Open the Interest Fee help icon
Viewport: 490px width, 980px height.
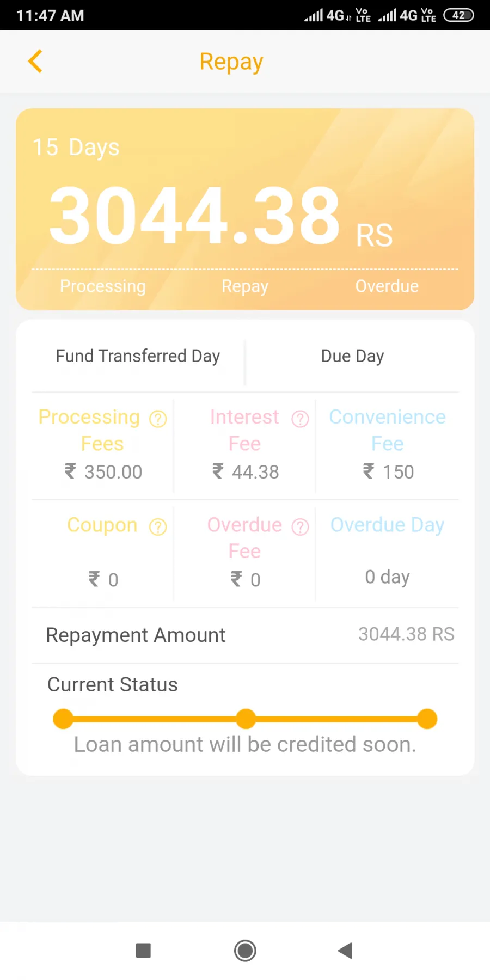point(300,419)
